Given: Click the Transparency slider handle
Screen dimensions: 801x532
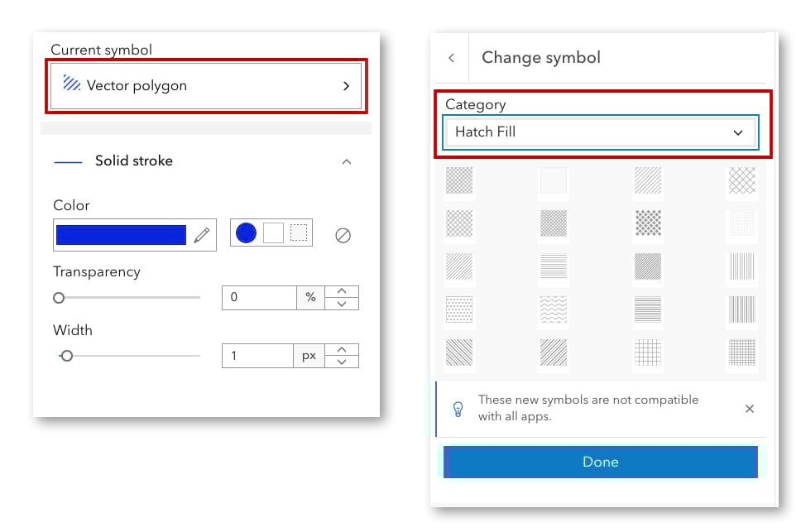Looking at the screenshot, I should pos(59,298).
